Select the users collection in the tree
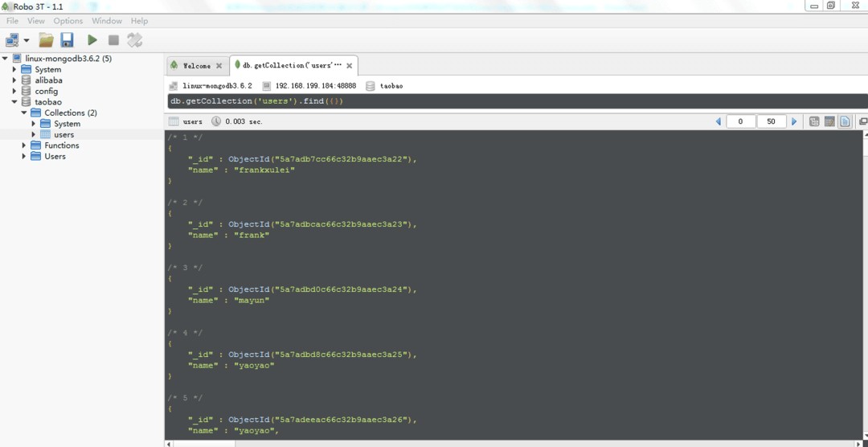The image size is (868, 447). tap(63, 135)
